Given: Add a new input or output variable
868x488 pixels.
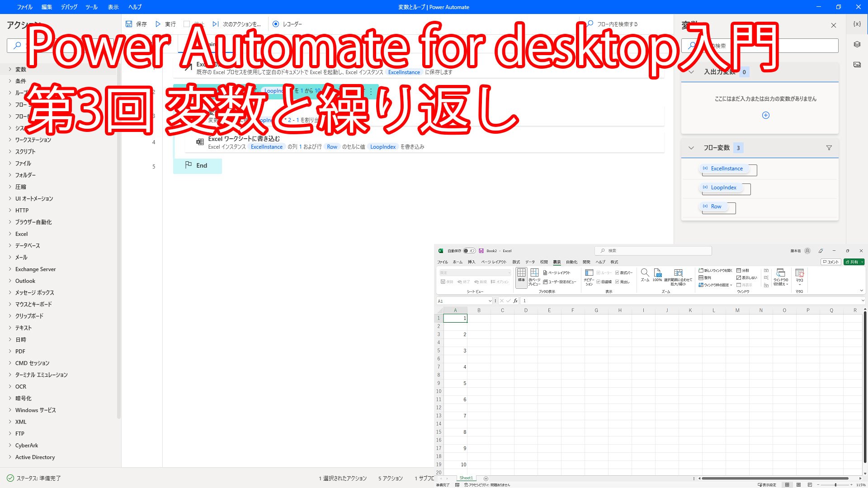Looking at the screenshot, I should [x=766, y=115].
